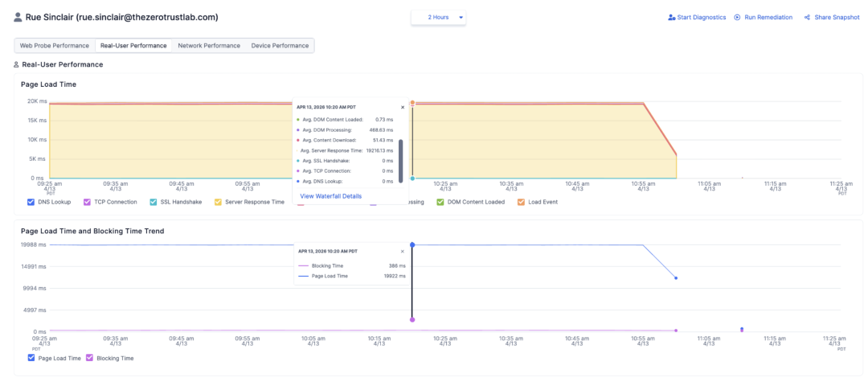Click the Share Snapshot button label
Viewport: 868px width, 382px height.
pos(837,17)
